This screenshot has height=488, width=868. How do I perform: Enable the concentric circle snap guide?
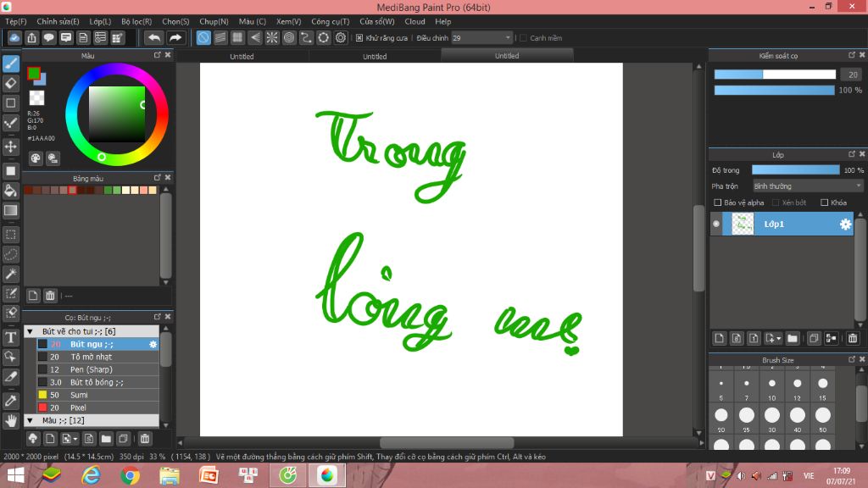(289, 37)
